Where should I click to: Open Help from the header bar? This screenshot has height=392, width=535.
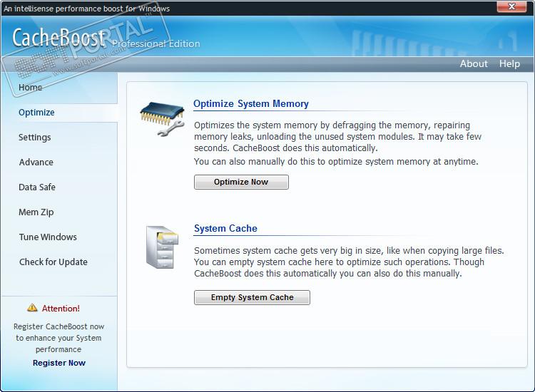pos(509,63)
